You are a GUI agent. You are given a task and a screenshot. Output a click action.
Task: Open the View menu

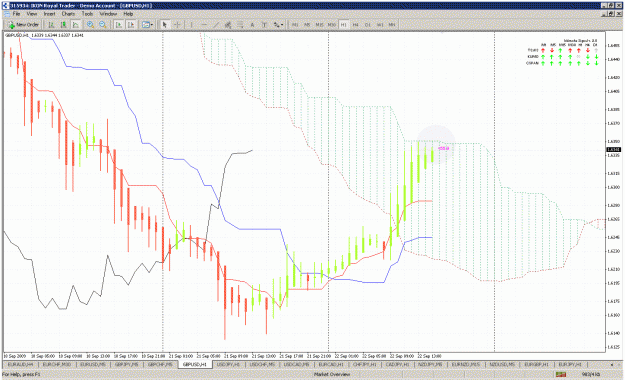pyautogui.click(x=32, y=14)
